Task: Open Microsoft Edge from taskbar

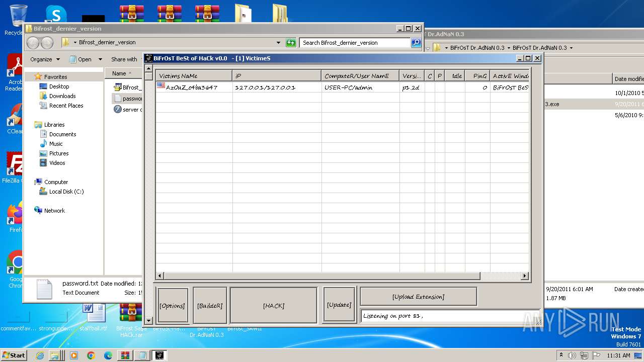Action: pos(108,355)
